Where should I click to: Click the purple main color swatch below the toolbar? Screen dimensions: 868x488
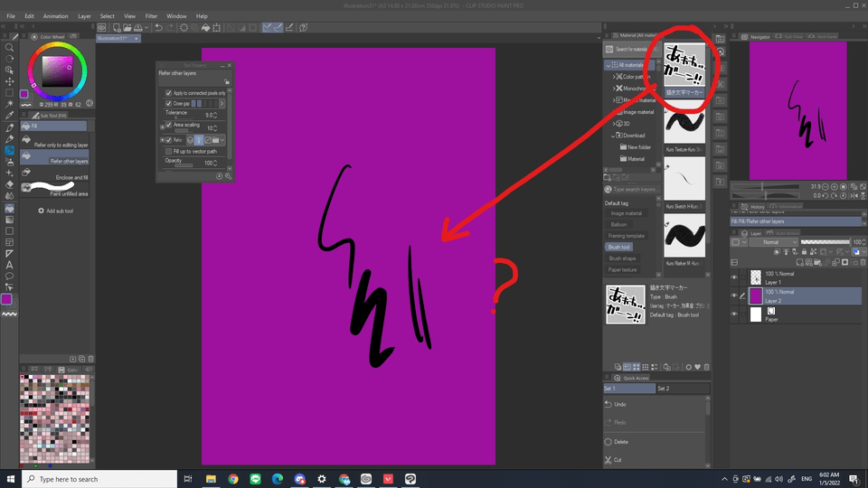pyautogui.click(x=6, y=299)
